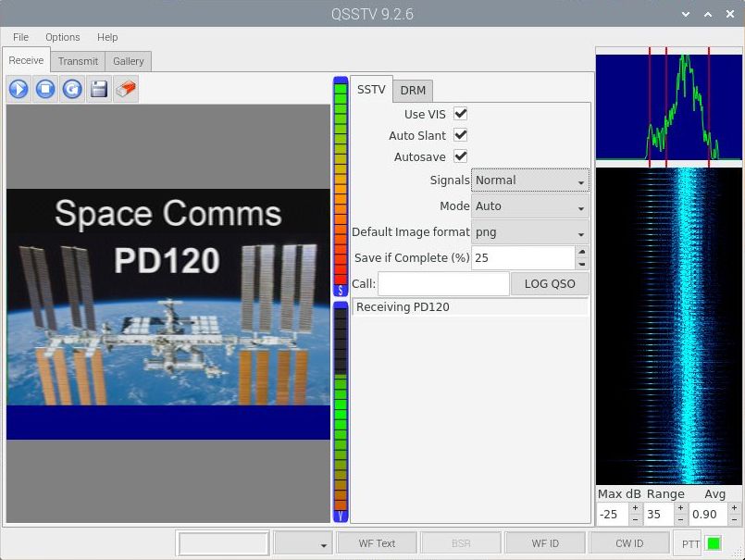Stop receiving with the stop icon
Screen dimensions: 745x560
tap(45, 89)
